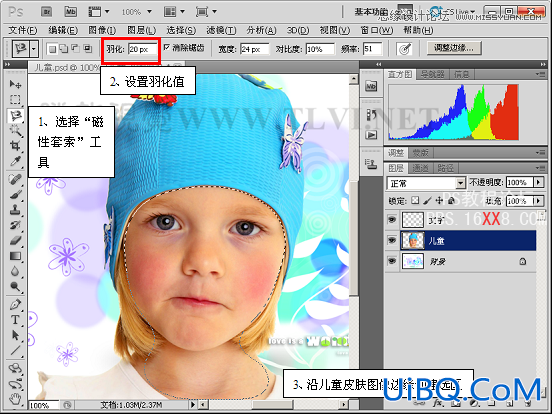This screenshot has width=552, height=414.
Task: Select the Gradient tool
Action: tap(15, 256)
